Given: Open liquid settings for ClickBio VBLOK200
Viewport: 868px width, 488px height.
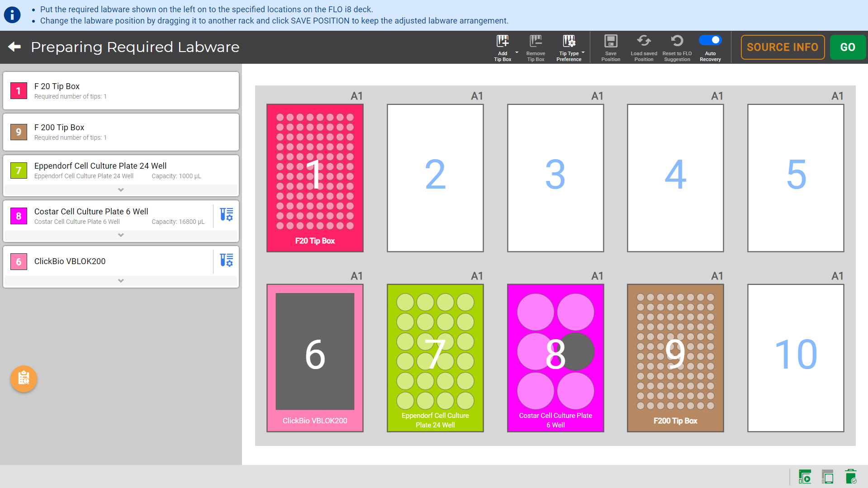Looking at the screenshot, I should [226, 260].
